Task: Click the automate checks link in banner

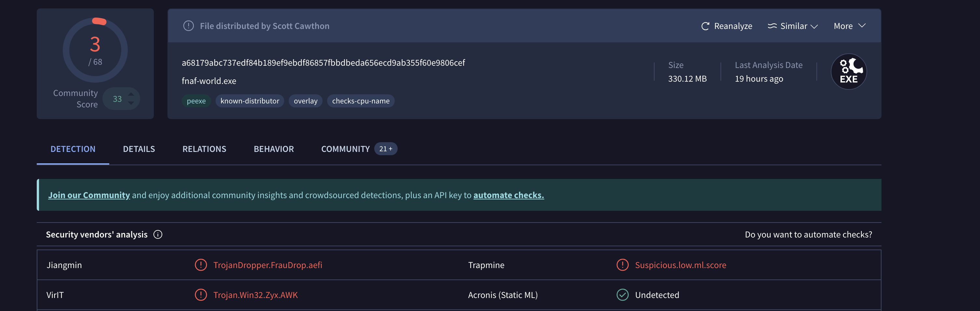Action: [x=508, y=195]
